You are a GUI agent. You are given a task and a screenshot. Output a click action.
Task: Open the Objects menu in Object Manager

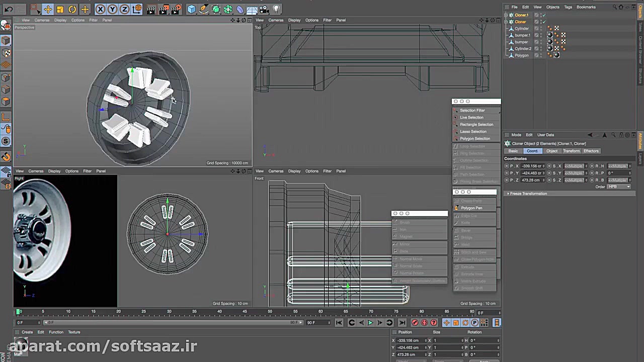552,7
